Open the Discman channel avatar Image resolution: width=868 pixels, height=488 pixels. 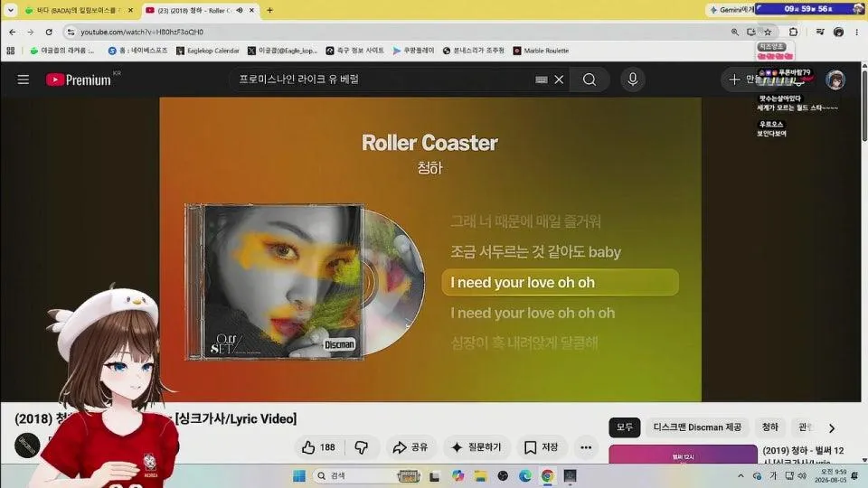pyautogui.click(x=26, y=446)
